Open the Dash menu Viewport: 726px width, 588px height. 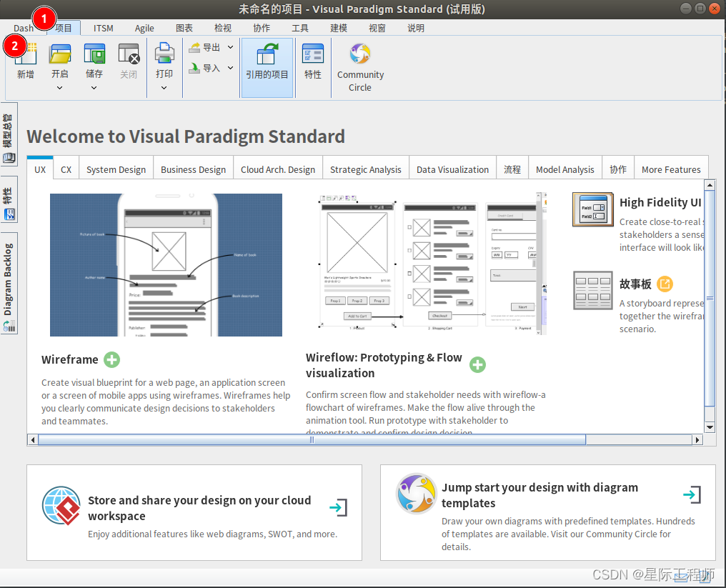[x=24, y=29]
